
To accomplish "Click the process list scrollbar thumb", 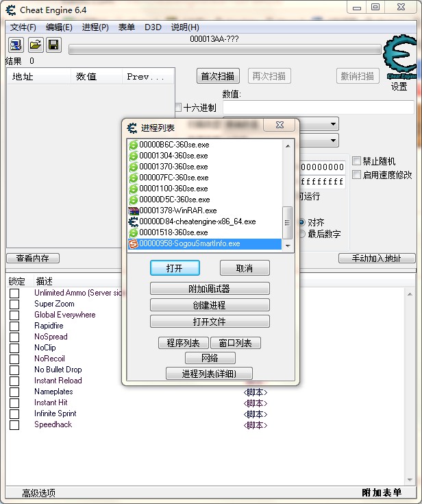I will [x=287, y=222].
